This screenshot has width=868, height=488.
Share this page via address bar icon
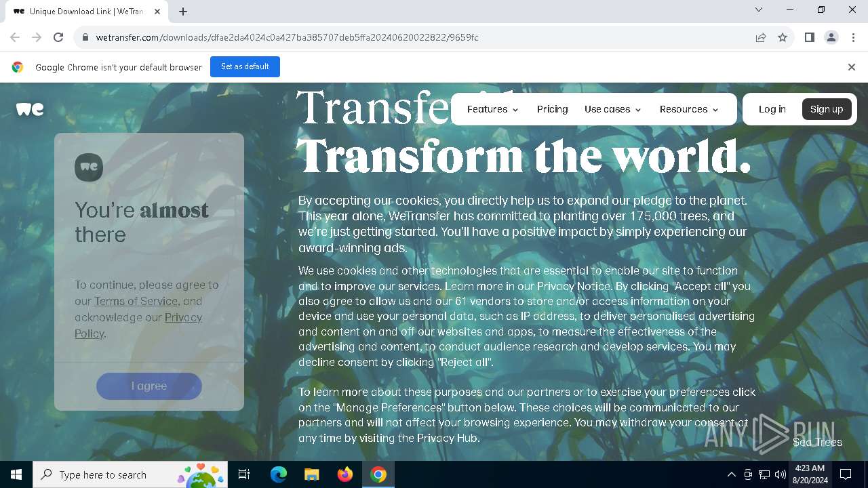point(761,37)
